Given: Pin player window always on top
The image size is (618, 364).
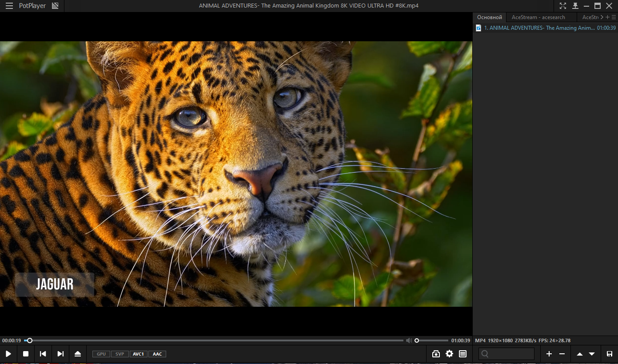Looking at the screenshot, I should tap(575, 6).
